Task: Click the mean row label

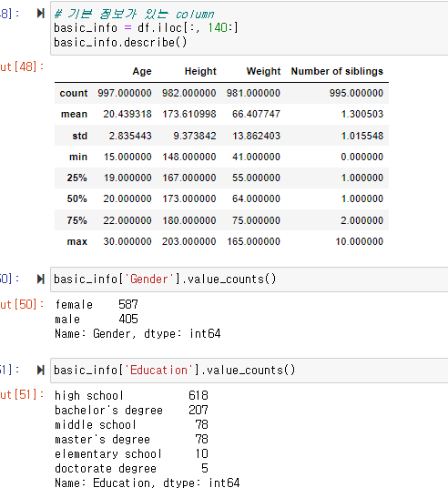Action: 74,114
